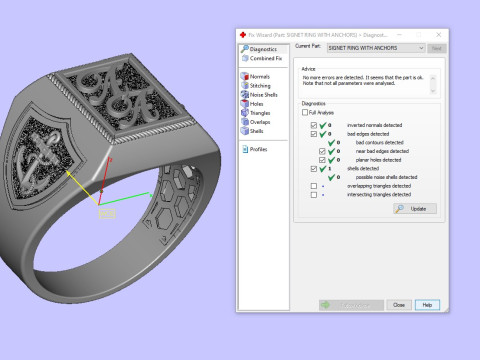Viewport: 480px width, 360px height.
Task: Click the Advice text scrollbar
Action: point(433,84)
